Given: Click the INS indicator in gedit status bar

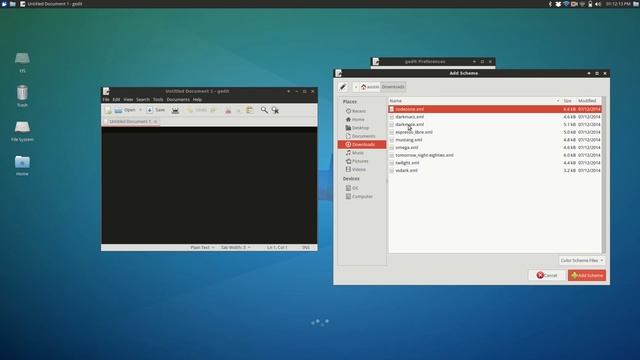Looking at the screenshot, I should [x=306, y=248].
